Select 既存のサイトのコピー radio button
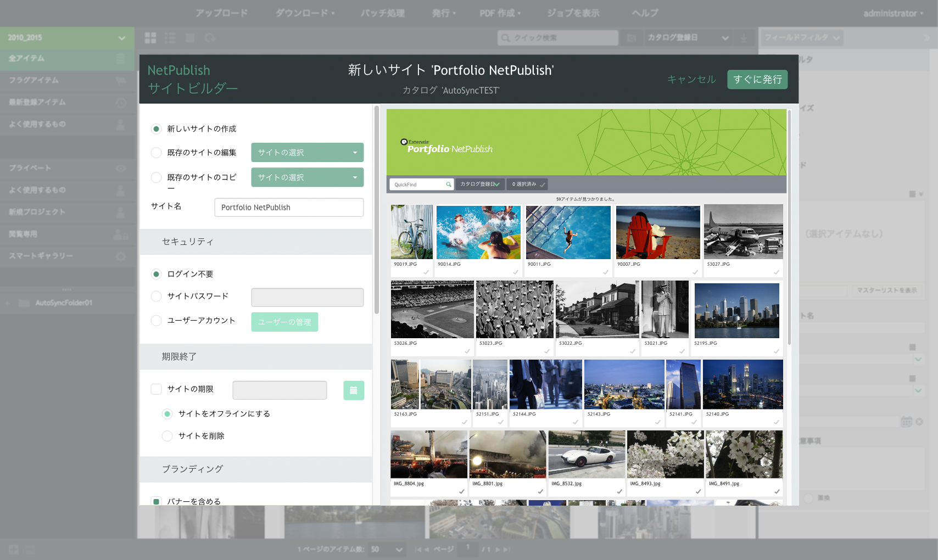Viewport: 938px width, 560px height. pyautogui.click(x=157, y=177)
